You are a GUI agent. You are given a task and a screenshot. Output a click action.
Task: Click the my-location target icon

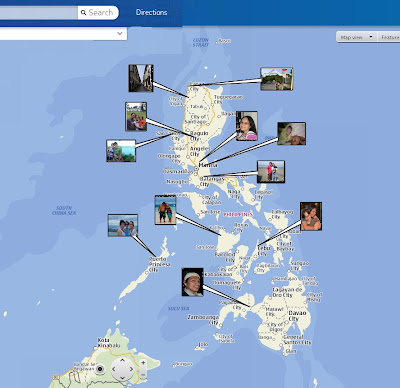99,369
